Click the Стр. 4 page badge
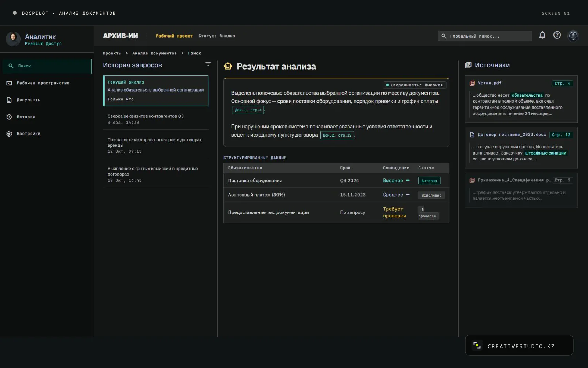Screen dimensions: 588x368 [x=562, y=84]
